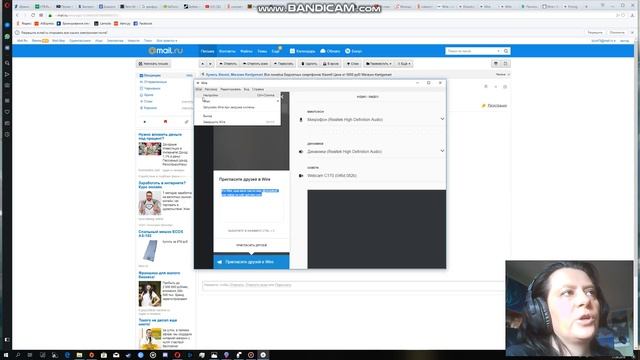Image resolution: width=640 pixels, height=360 pixels.
Task: Open the Переместить dropdown in mail toolbar
Action: (x=378, y=64)
